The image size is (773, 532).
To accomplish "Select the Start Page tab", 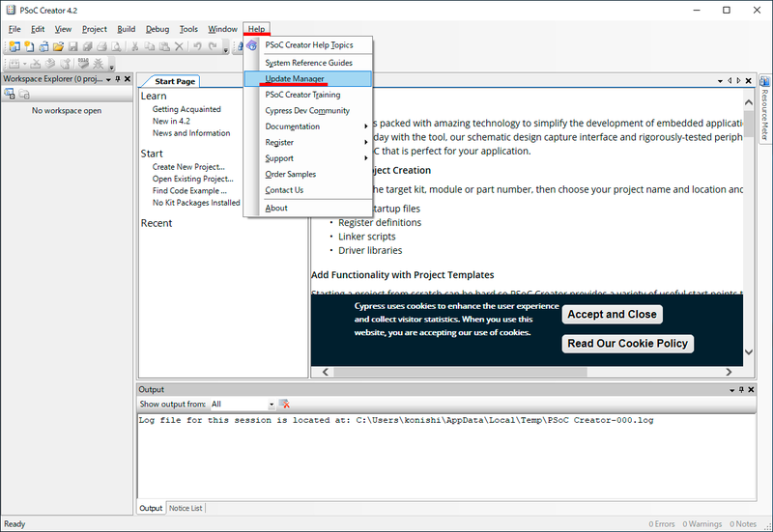I will [175, 81].
